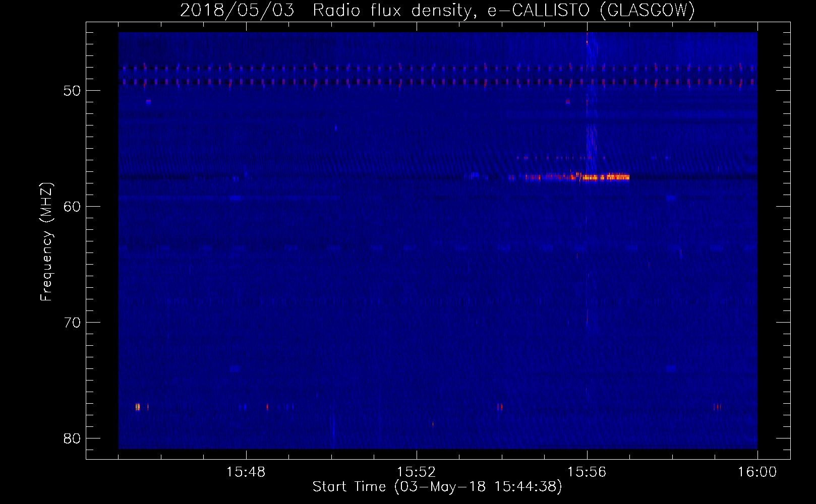This screenshot has width=816, height=504.
Task: Click the bright yellow spot near 77 MHz at left
Action: pos(138,407)
